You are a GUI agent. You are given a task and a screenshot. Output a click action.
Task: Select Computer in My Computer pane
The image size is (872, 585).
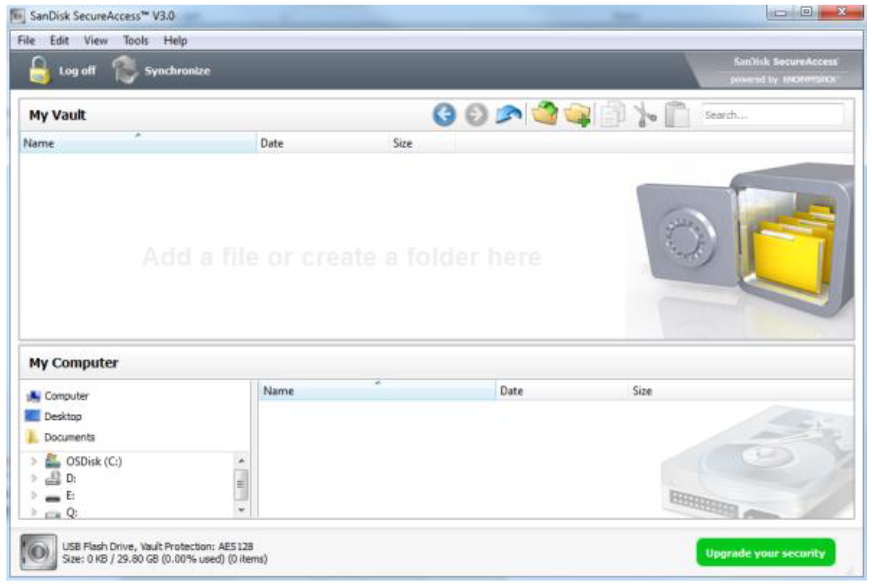click(x=66, y=396)
